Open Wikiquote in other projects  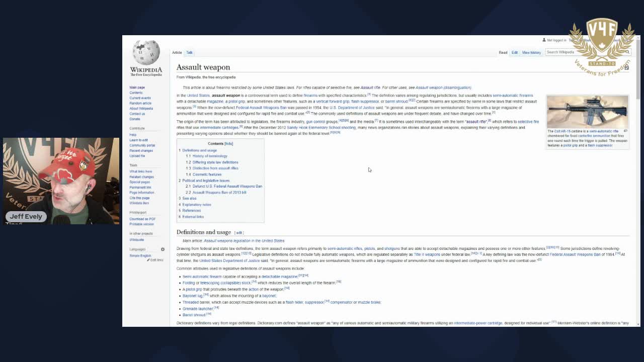(136, 240)
